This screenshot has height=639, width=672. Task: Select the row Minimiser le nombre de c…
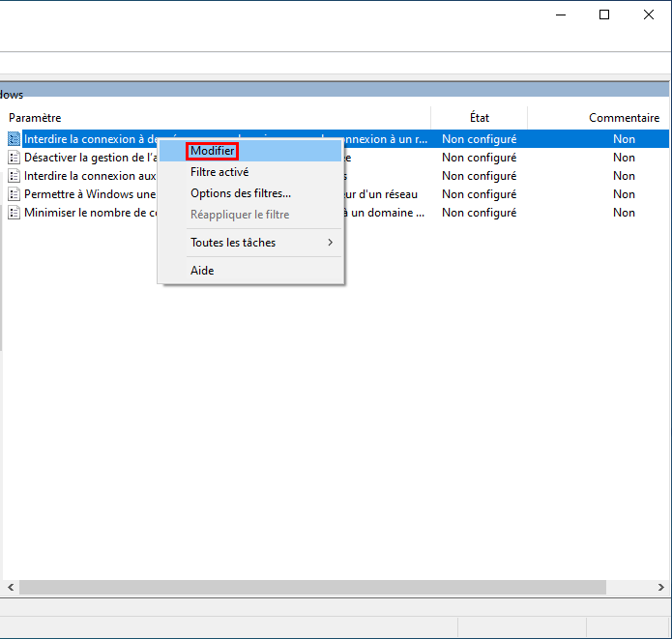[x=338, y=213]
